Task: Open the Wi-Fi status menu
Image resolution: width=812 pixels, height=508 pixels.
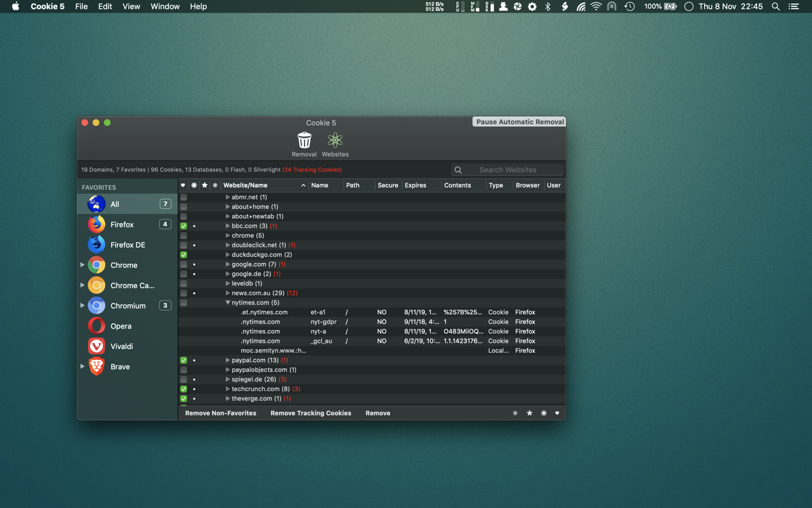Action: pos(596,6)
